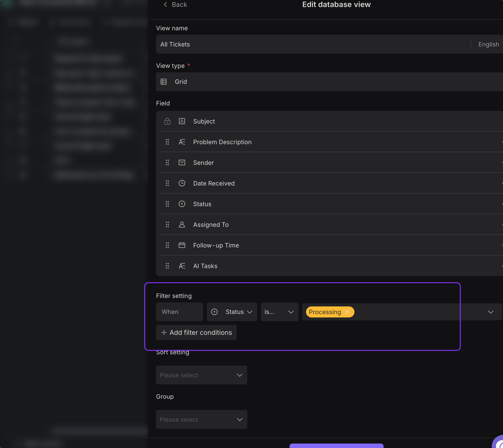Screen dimensions: 503x448
Task: Select the Assigned To field label
Action: click(x=211, y=225)
